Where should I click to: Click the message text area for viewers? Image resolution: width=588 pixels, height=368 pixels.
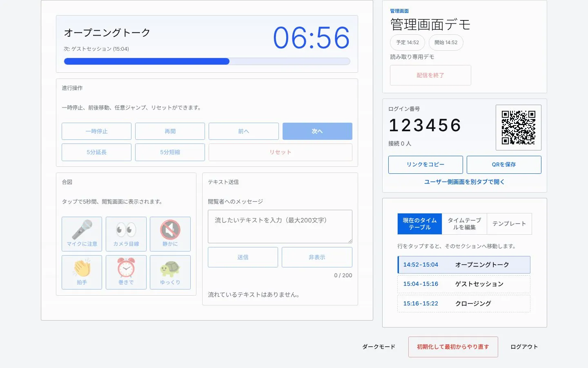(x=280, y=227)
